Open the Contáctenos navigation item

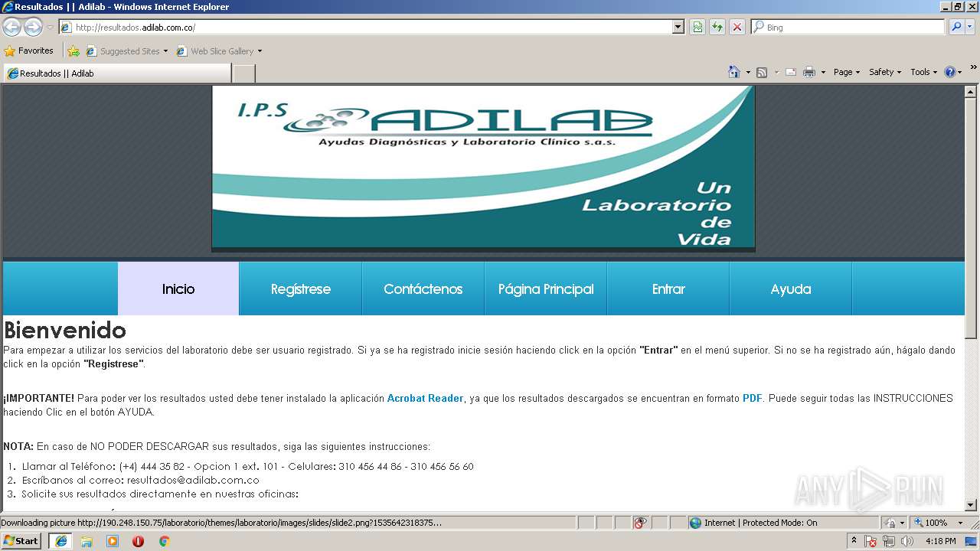pyautogui.click(x=423, y=289)
